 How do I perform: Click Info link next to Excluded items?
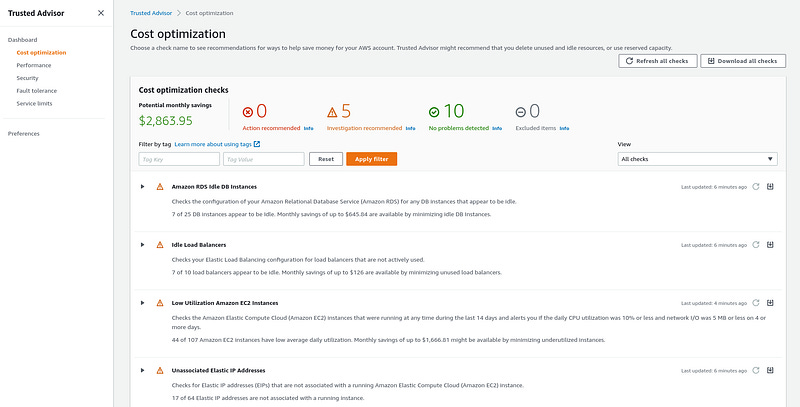[564, 129]
